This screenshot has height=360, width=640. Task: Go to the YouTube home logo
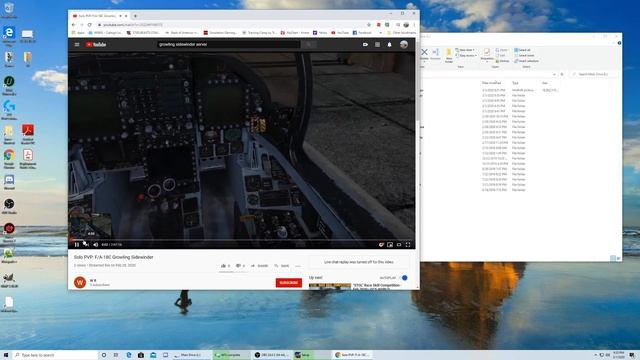(x=96, y=44)
